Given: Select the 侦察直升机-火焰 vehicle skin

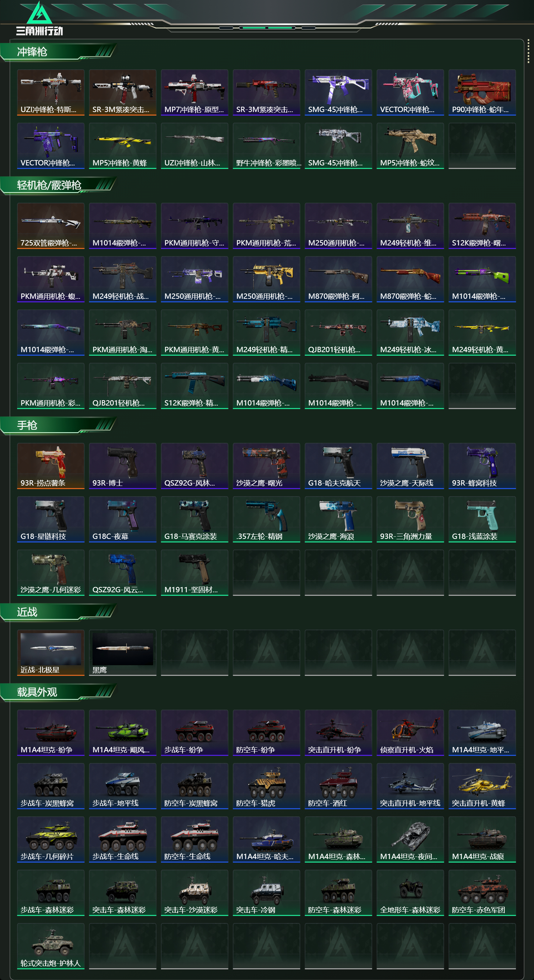Looking at the screenshot, I should [x=410, y=732].
